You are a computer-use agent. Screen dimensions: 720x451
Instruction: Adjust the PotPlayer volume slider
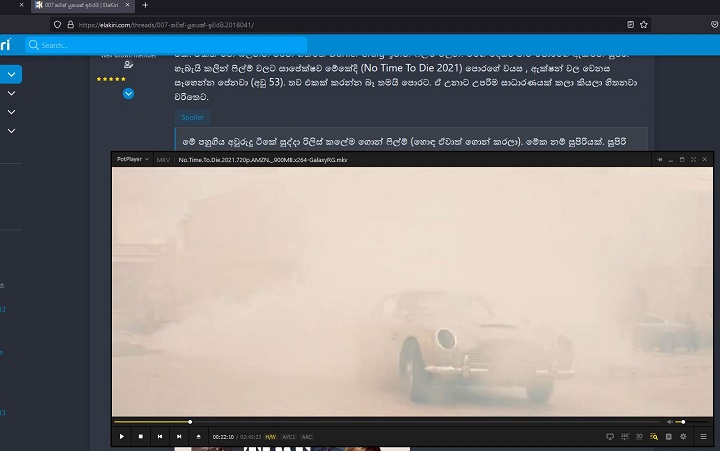(x=691, y=422)
